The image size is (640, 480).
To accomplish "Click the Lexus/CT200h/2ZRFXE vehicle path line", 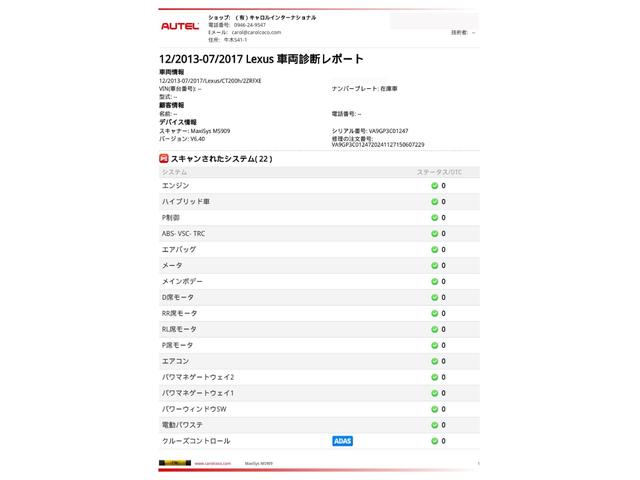I will (x=210, y=81).
